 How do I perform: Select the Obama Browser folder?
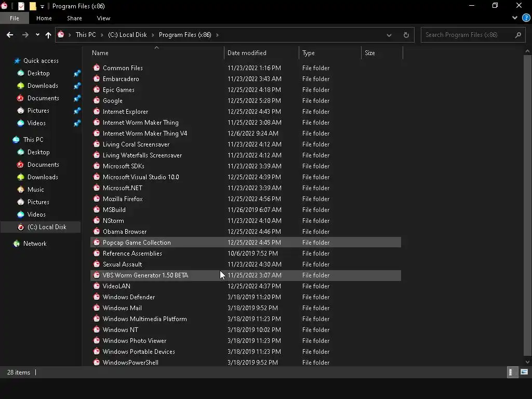tap(125, 232)
